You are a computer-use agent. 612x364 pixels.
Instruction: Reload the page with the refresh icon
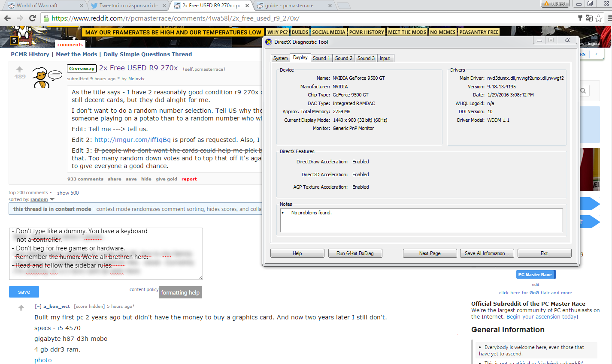(32, 18)
